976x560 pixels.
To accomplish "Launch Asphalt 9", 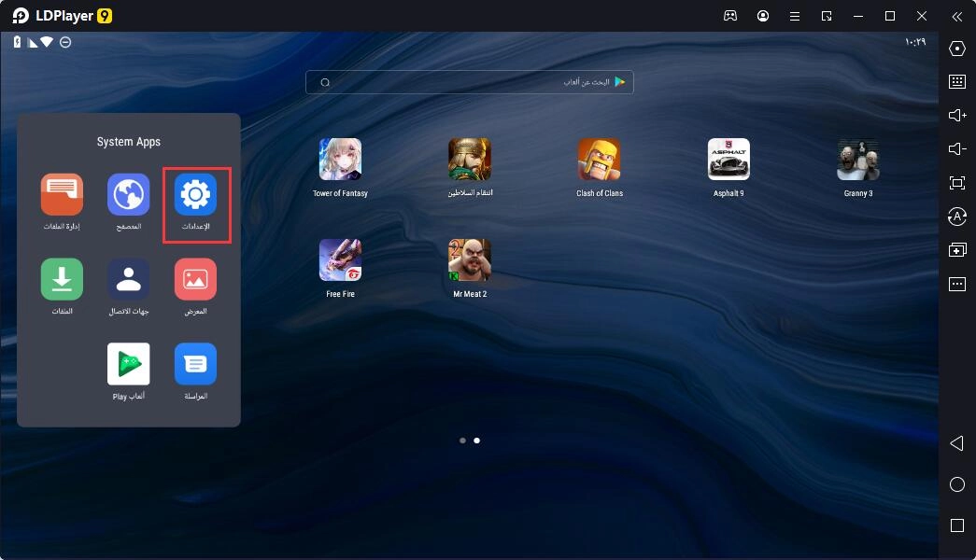I will point(728,160).
